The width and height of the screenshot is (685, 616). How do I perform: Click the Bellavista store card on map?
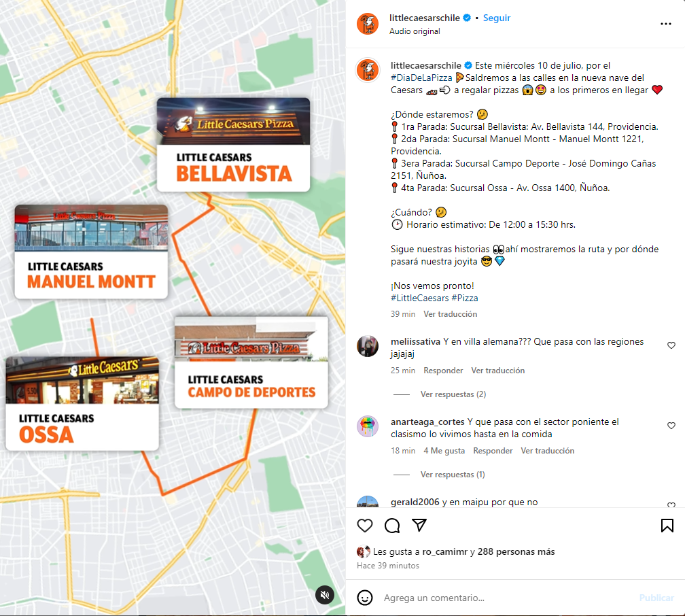233,145
